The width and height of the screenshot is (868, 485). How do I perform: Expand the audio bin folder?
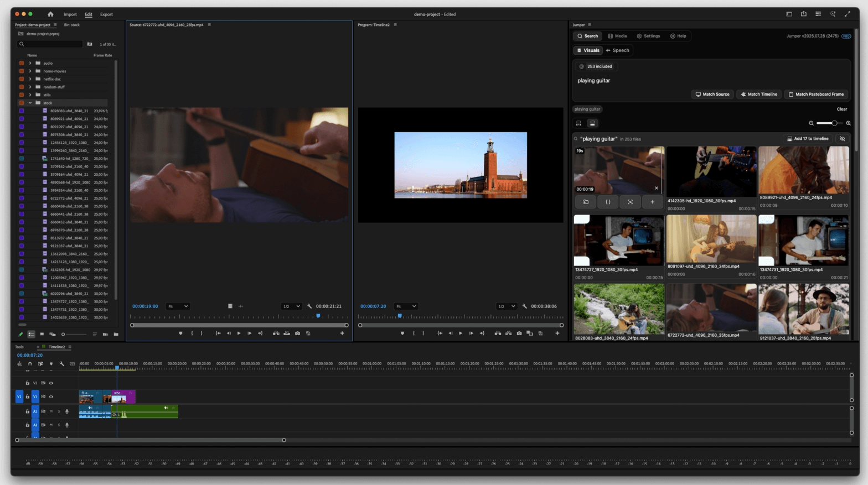click(x=30, y=63)
